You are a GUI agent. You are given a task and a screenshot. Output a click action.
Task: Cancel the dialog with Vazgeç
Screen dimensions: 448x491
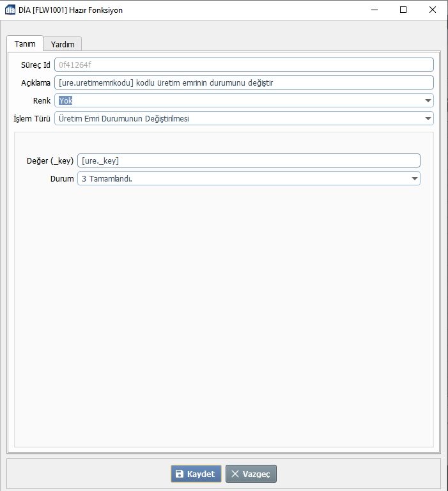tap(251, 474)
